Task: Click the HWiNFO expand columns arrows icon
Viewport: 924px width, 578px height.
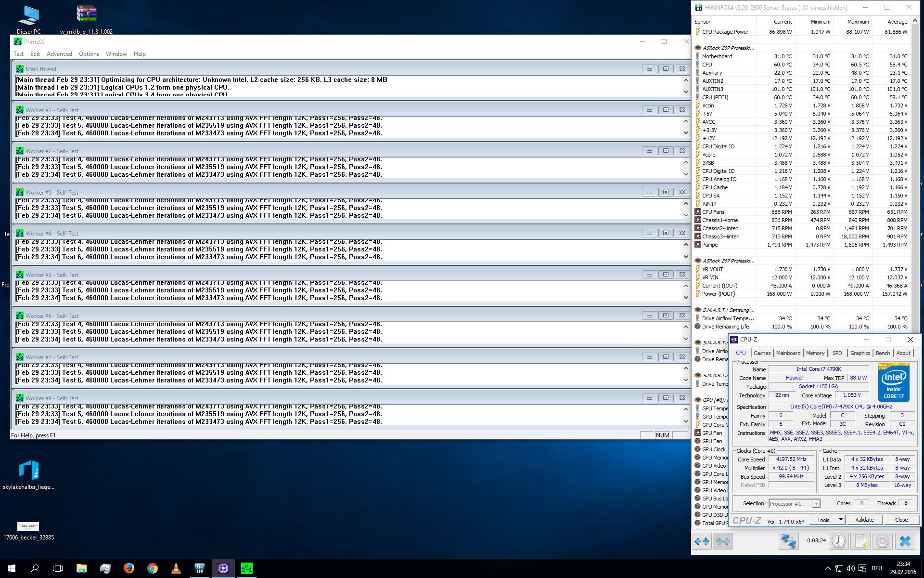Action: click(x=702, y=541)
